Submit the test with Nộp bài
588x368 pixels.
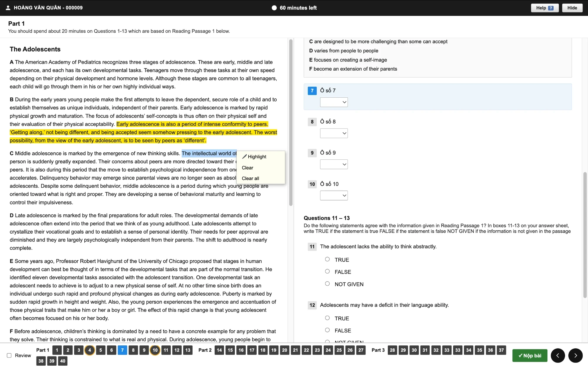tap(530, 355)
